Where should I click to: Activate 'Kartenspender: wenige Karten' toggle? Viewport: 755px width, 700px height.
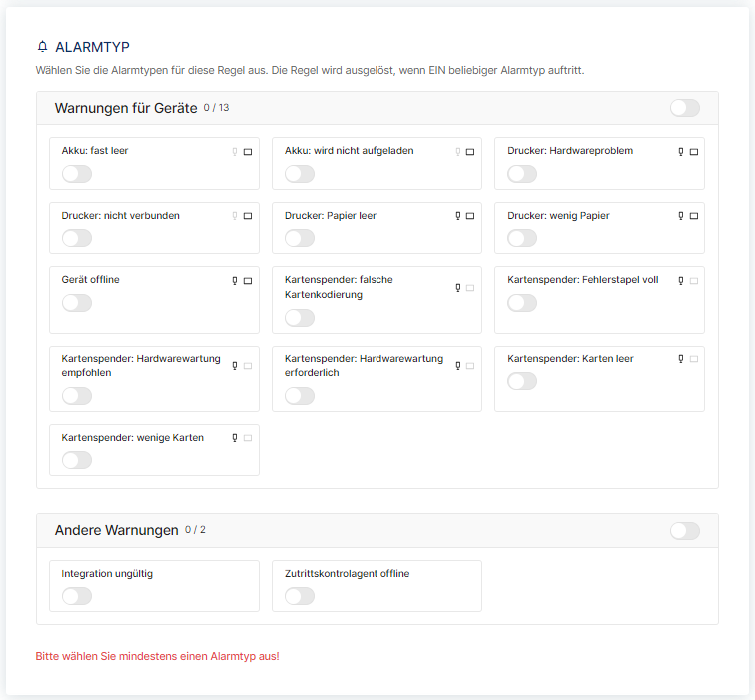77,460
